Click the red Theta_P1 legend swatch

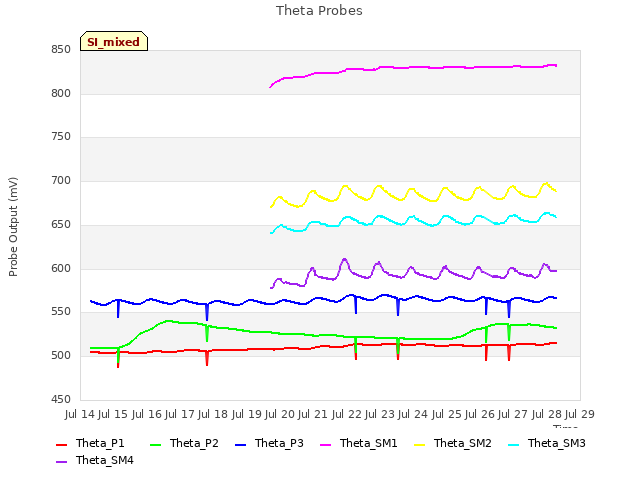(x=61, y=444)
